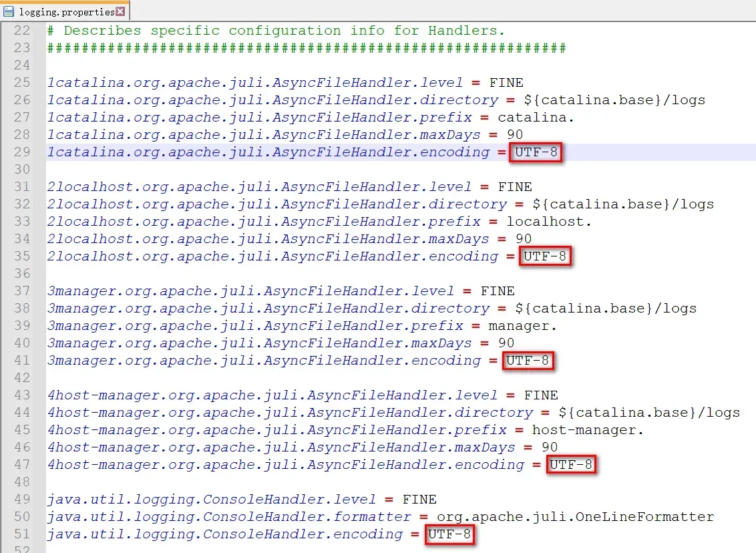This screenshot has width=756, height=553.
Task: Click the UTF-8 encoding value for 4host-manager
Action: [x=570, y=465]
